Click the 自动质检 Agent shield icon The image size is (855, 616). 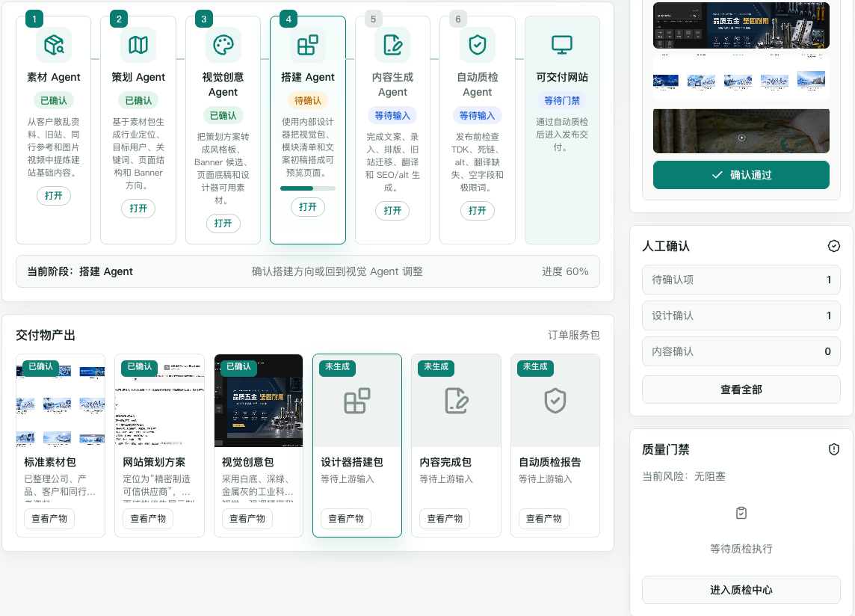click(x=477, y=45)
